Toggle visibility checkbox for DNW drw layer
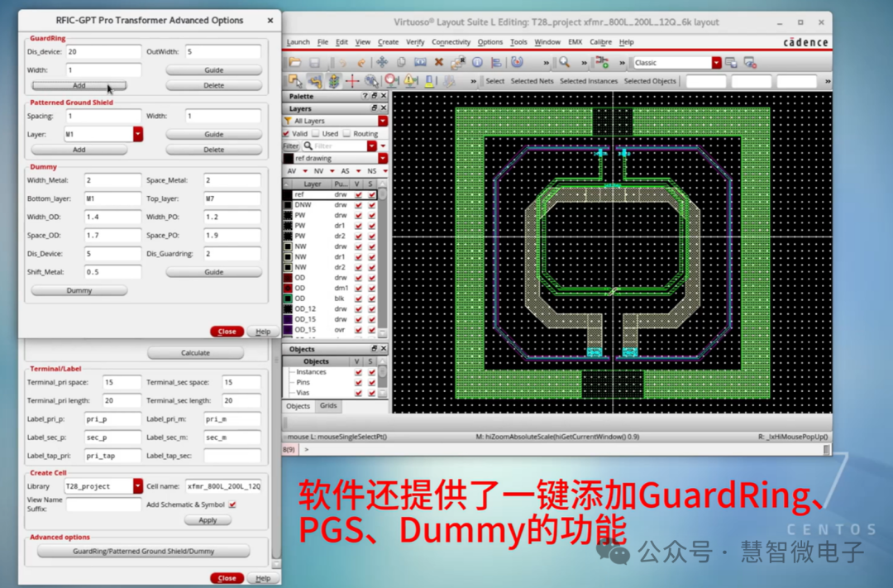Image resolution: width=893 pixels, height=588 pixels. coord(358,205)
